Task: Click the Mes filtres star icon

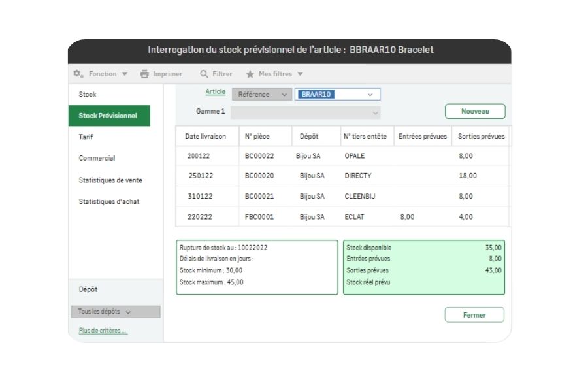Action: pos(250,74)
